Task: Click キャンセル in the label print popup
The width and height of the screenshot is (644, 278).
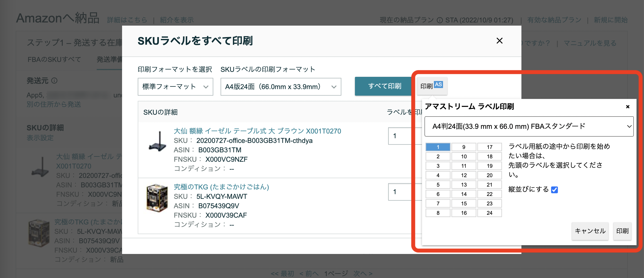Action: coord(590,231)
